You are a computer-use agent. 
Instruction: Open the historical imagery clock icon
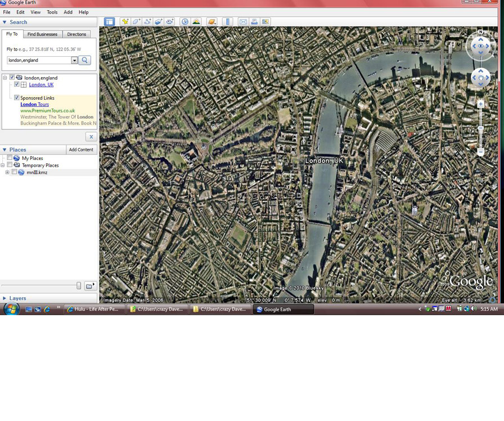click(185, 21)
